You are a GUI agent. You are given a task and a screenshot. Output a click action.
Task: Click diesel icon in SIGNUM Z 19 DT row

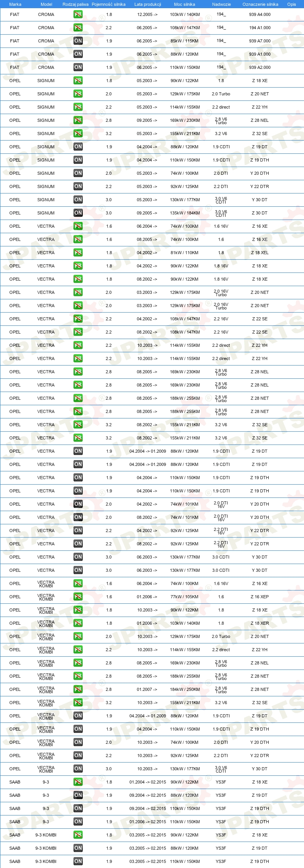[78, 147]
